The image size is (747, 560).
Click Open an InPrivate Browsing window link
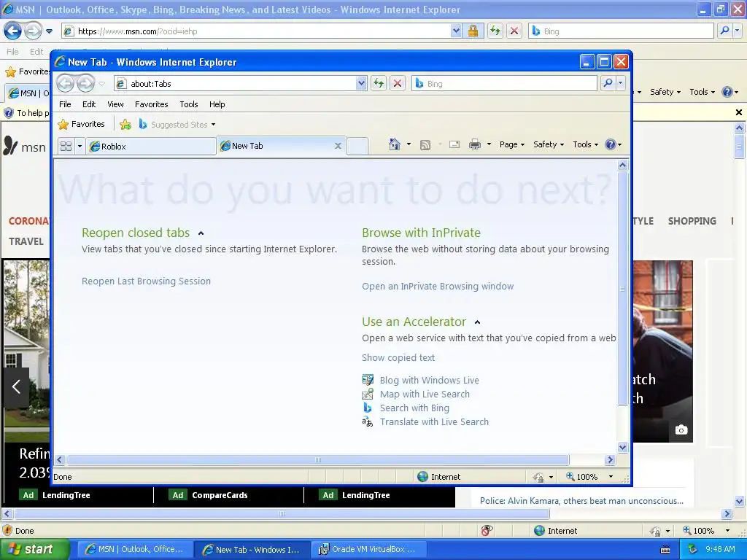click(x=438, y=286)
